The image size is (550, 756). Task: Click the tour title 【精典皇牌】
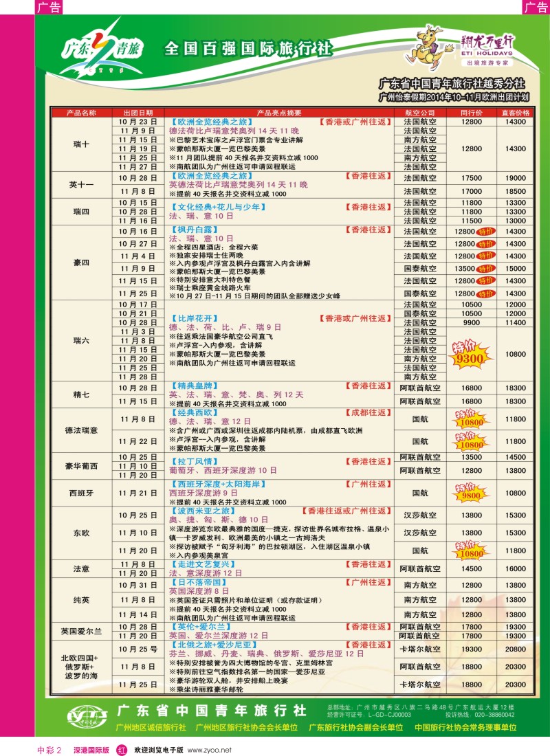[195, 386]
